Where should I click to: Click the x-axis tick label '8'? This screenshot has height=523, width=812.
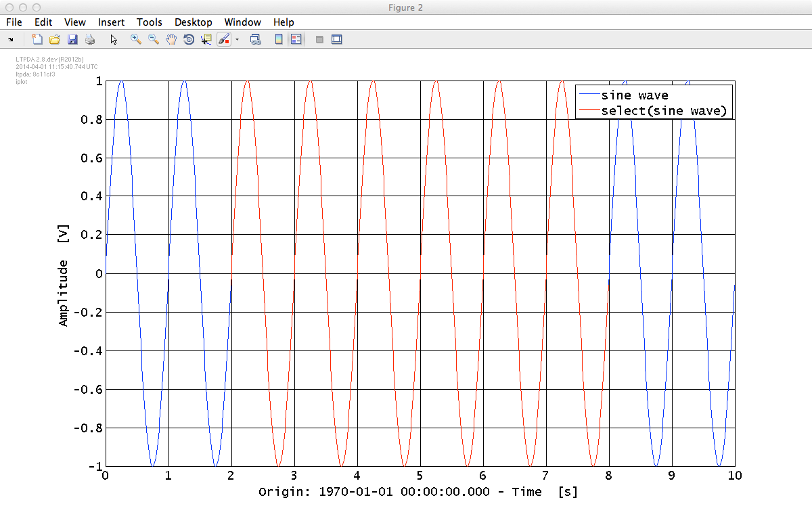click(x=609, y=476)
